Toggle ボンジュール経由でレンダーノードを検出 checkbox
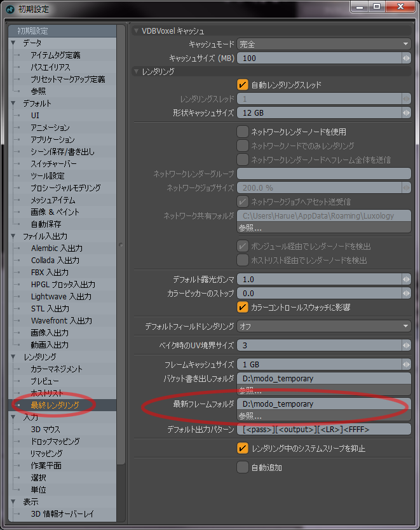This screenshot has height=530, width=420. click(x=242, y=247)
